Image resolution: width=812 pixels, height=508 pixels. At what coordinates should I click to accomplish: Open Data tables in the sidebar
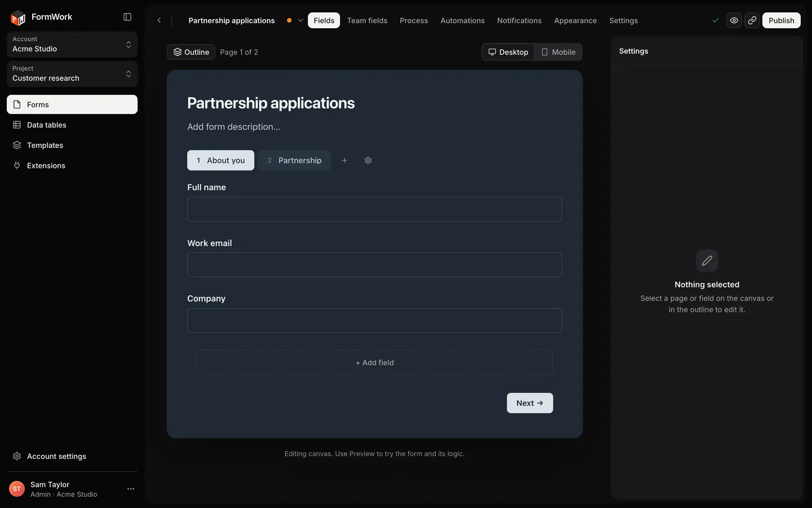pyautogui.click(x=72, y=125)
